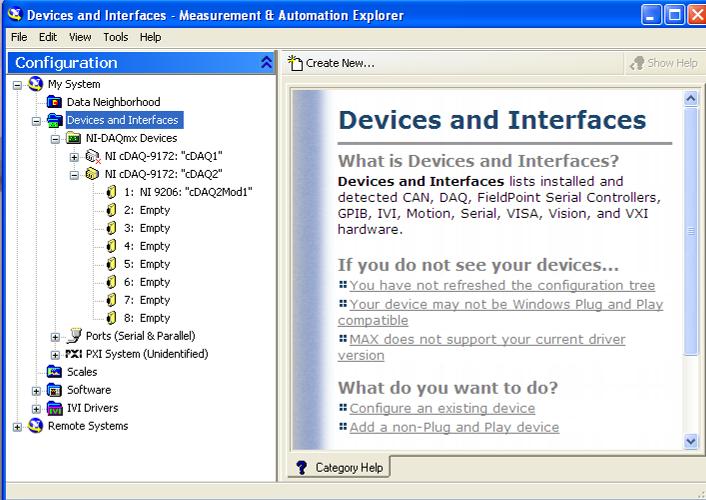Viewport: 706px width, 500px height.
Task: Collapse the My System tree node
Action: tap(17, 85)
